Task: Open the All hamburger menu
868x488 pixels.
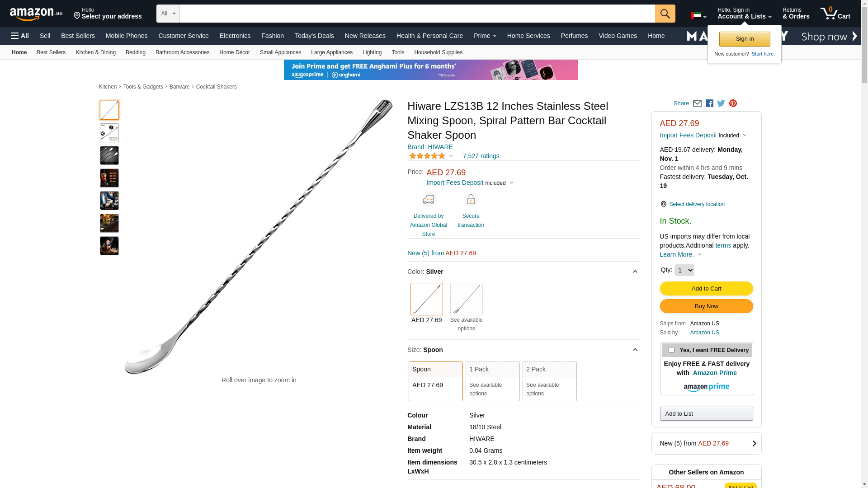Action: [20, 36]
